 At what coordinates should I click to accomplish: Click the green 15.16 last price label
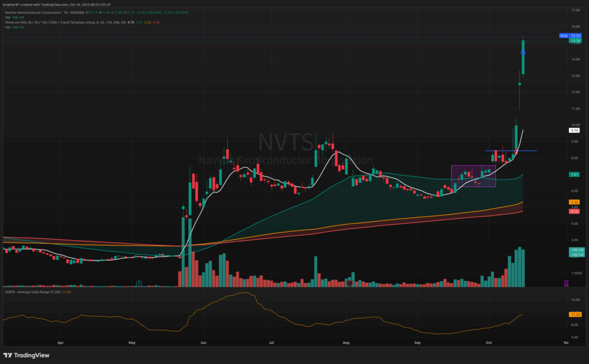574,41
